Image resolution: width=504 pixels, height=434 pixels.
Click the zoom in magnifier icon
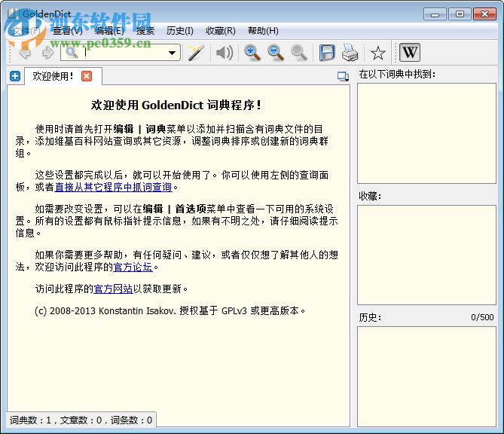(252, 53)
